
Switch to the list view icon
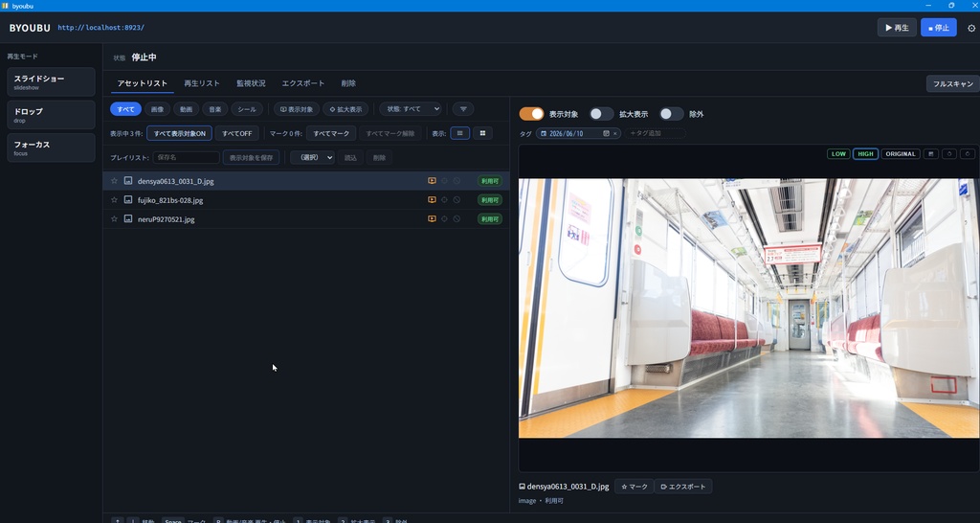[460, 133]
